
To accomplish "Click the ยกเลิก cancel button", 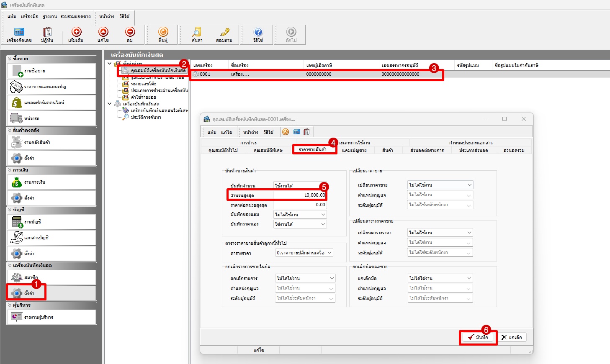I will pyautogui.click(x=512, y=337).
